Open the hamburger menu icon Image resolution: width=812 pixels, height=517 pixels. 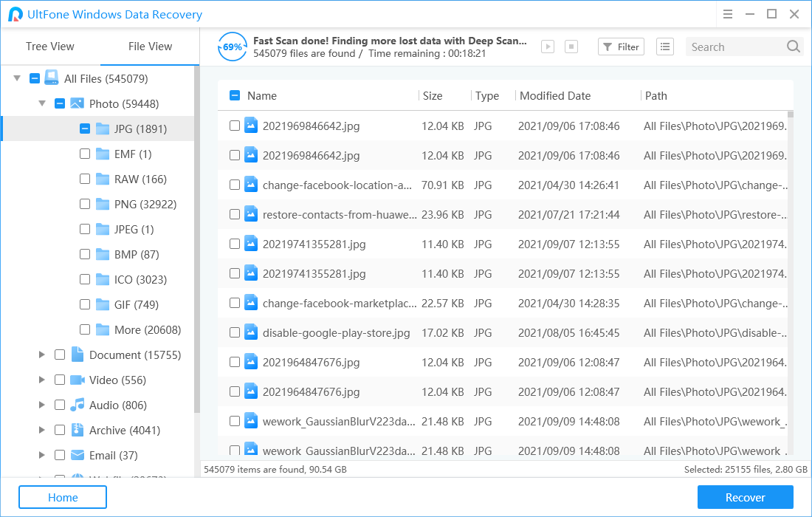click(x=728, y=14)
